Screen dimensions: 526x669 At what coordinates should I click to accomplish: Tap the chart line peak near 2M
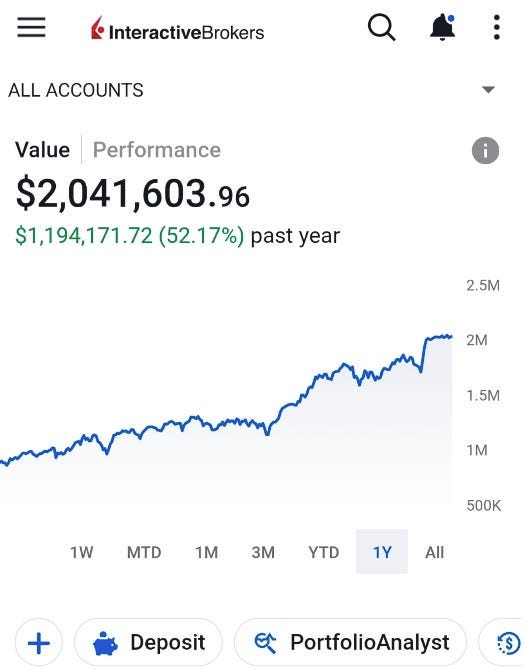click(439, 337)
